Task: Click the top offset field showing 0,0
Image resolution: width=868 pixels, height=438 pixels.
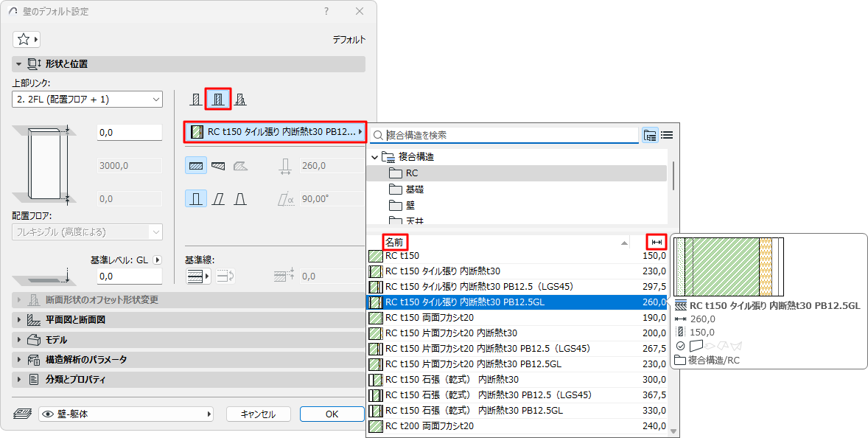Action: [130, 132]
